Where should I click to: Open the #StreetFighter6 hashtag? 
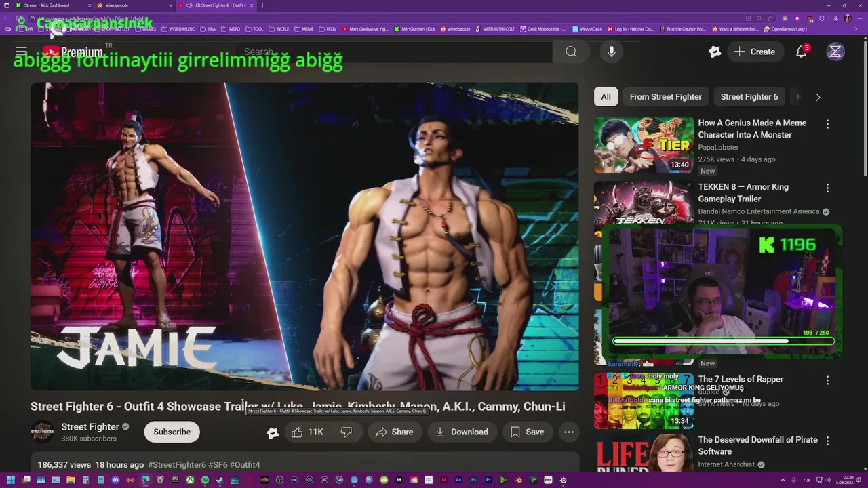pyautogui.click(x=177, y=465)
